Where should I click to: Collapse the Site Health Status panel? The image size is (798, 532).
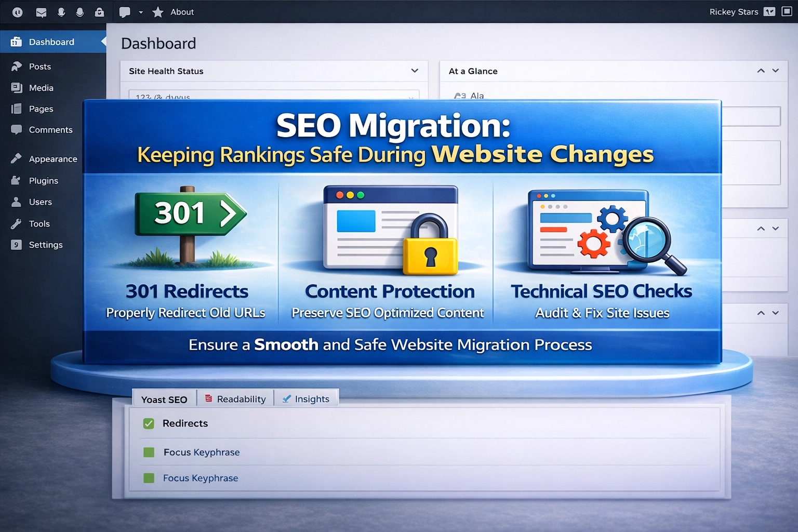tap(415, 71)
